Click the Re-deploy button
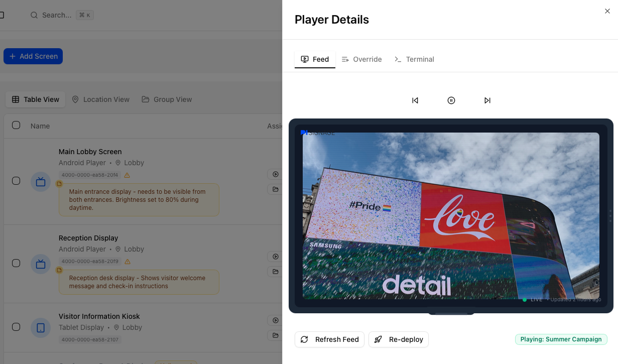 point(399,339)
